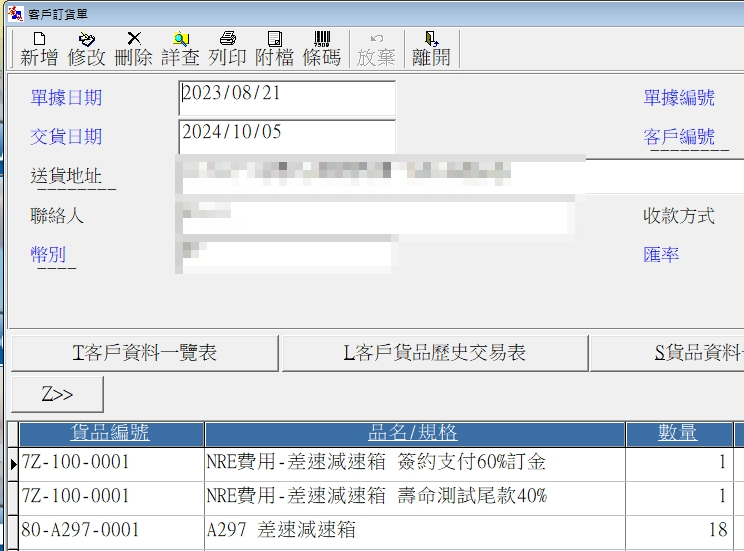Click the 客戶編號 label link
Image resolution: width=744 pixels, height=551 pixels.
tap(678, 137)
